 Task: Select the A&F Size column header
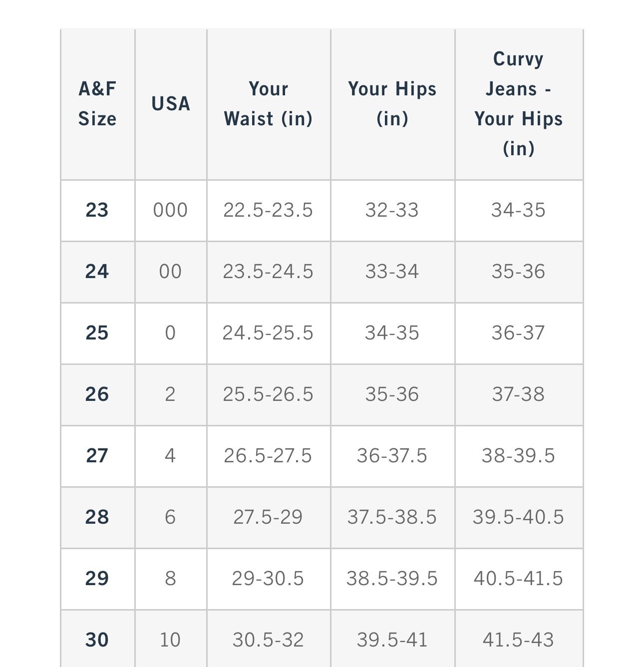point(97,104)
